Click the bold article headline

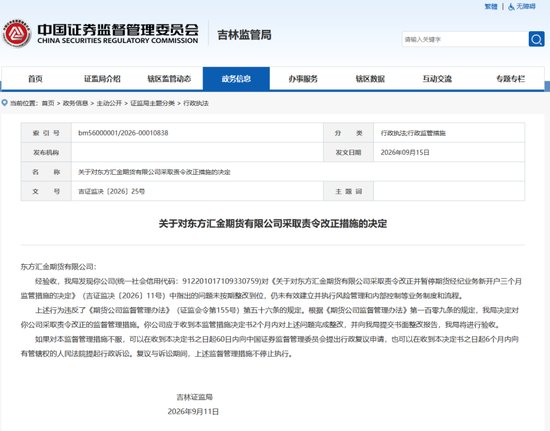coord(273,223)
